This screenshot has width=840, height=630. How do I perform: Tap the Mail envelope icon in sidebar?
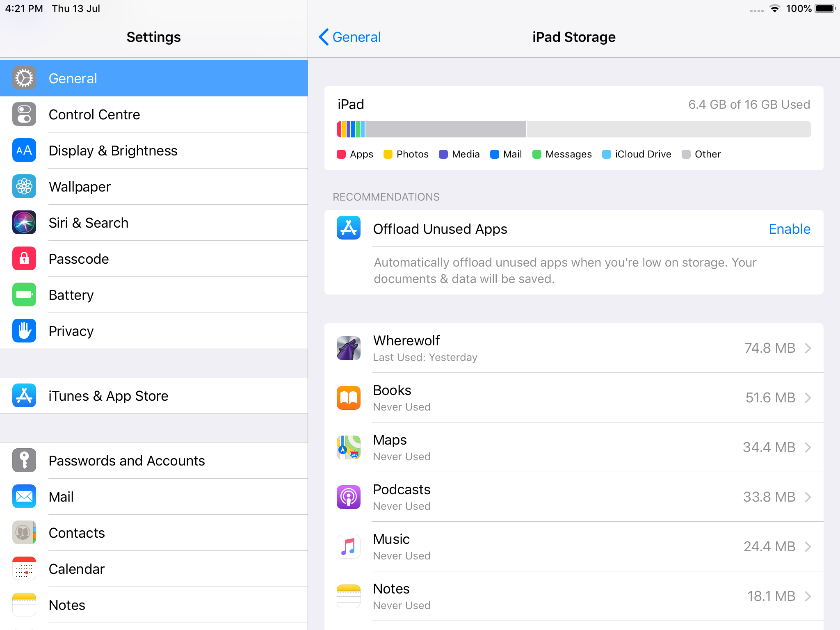24,497
